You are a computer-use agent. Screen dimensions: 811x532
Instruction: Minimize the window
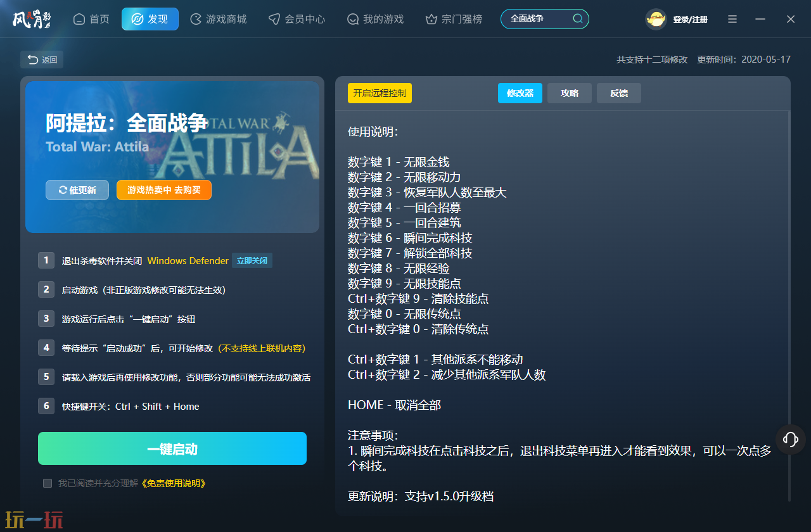click(x=760, y=19)
